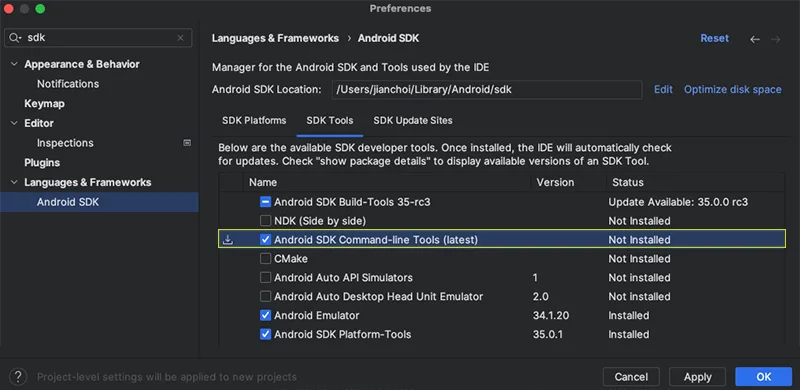Collapse the Appearance & Behavior section

click(x=14, y=64)
